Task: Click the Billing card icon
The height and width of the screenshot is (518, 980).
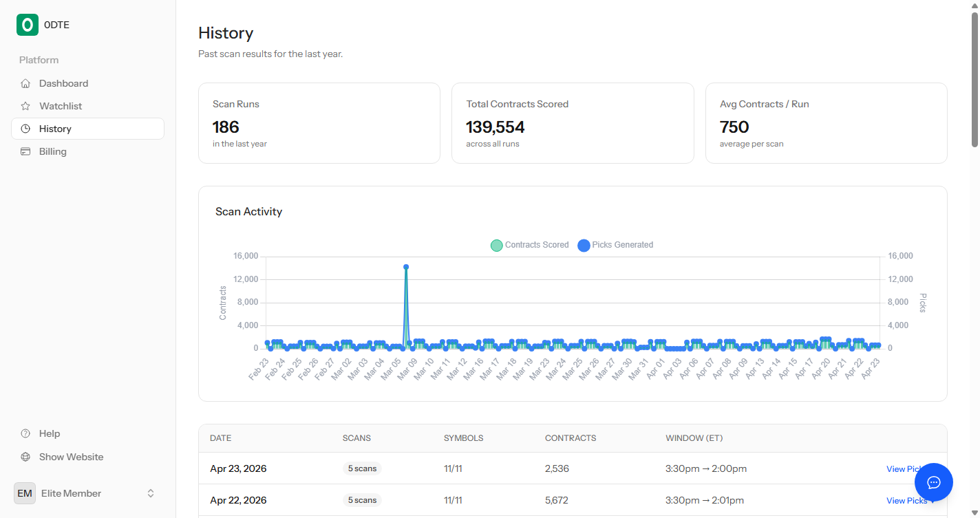Action: click(25, 151)
